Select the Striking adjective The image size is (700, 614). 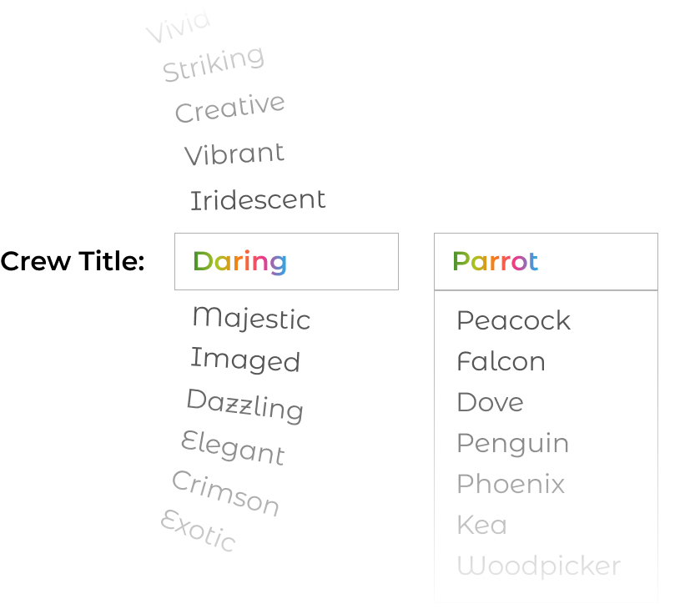point(214,64)
